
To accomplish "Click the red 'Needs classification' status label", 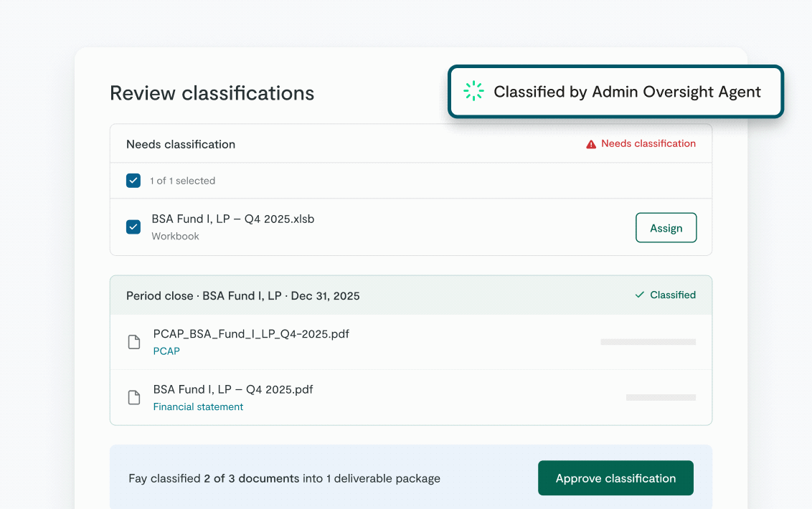I will [648, 143].
